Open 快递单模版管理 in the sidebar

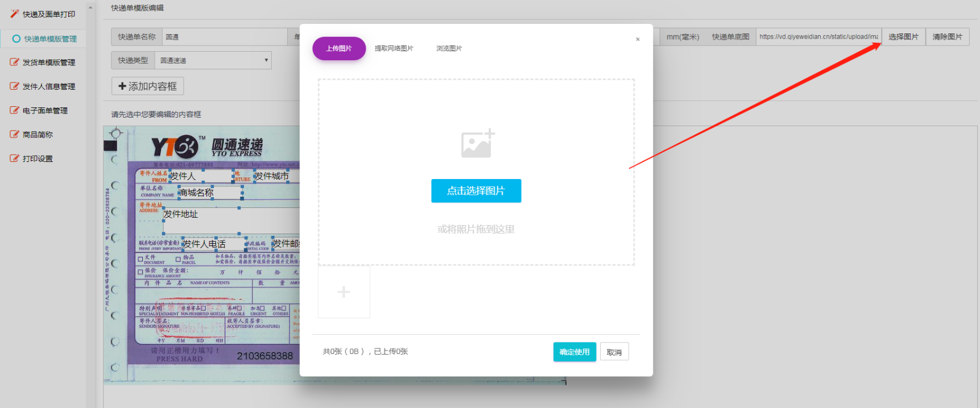pos(50,39)
